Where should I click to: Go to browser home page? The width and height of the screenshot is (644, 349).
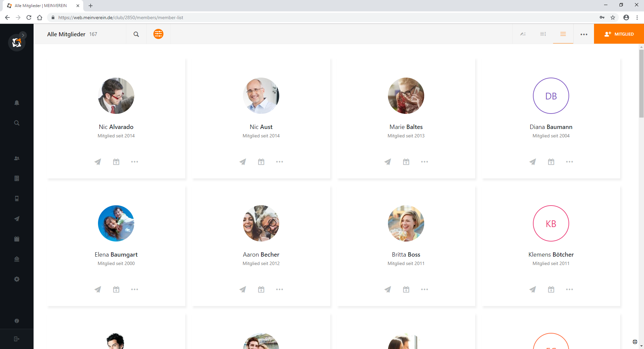[40, 17]
